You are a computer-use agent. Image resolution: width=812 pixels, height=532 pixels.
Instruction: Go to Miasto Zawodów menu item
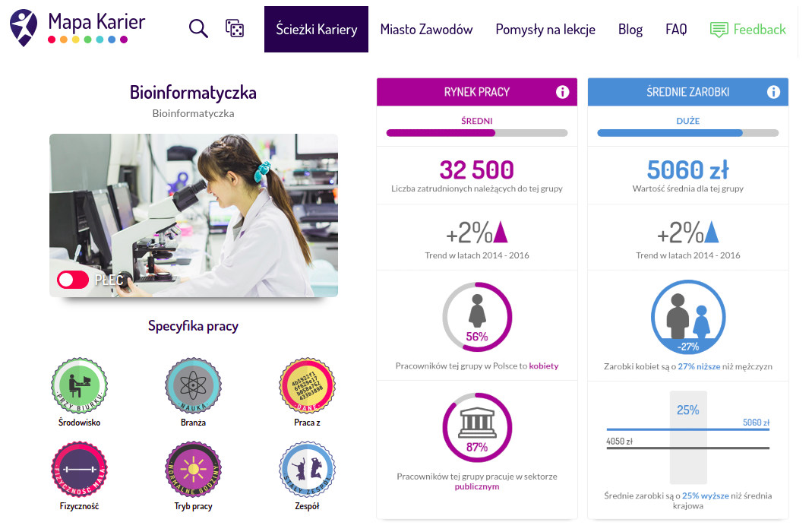click(x=426, y=30)
